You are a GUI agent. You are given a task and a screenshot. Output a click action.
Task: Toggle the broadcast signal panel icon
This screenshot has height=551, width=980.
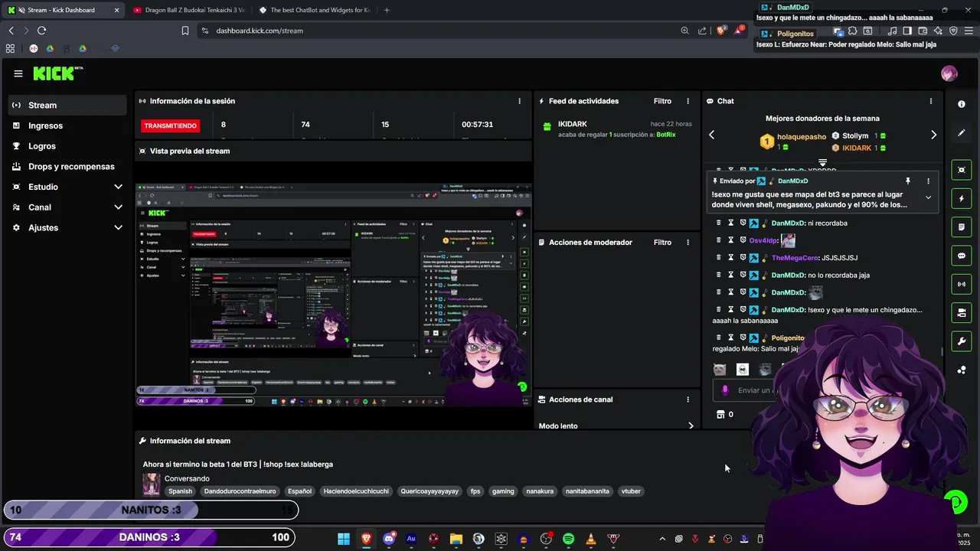click(x=962, y=284)
